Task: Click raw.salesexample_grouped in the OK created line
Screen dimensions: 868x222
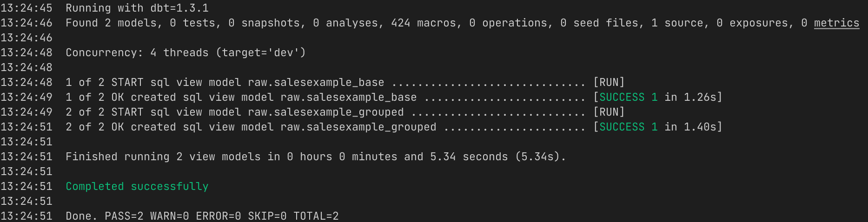Action: coord(358,127)
